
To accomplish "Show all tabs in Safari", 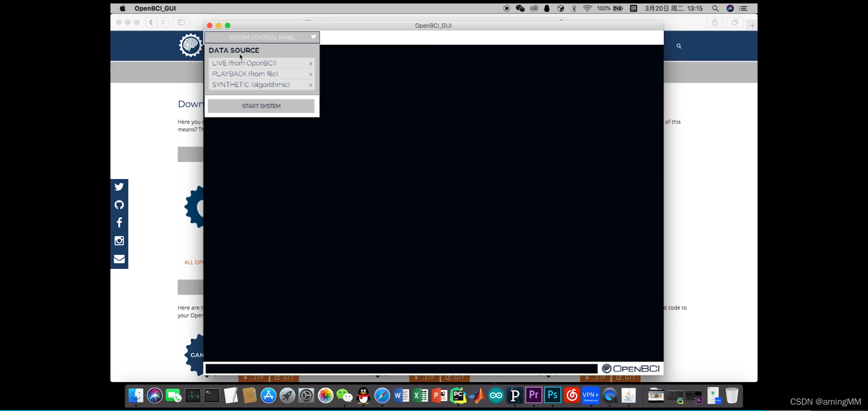I will point(735,23).
